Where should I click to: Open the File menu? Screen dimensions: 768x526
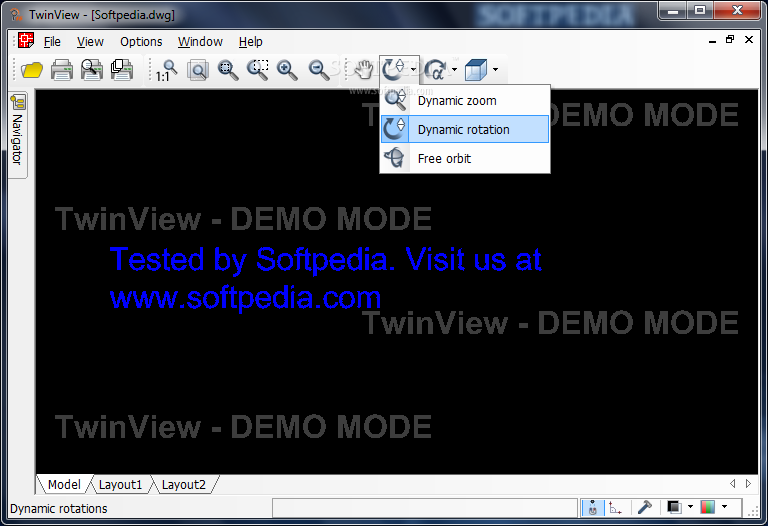tap(52, 42)
